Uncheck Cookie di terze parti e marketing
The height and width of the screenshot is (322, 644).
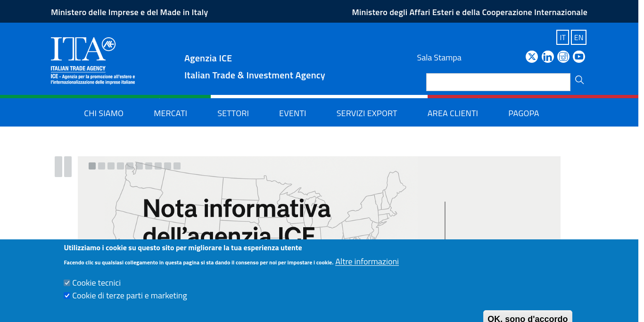coord(67,296)
